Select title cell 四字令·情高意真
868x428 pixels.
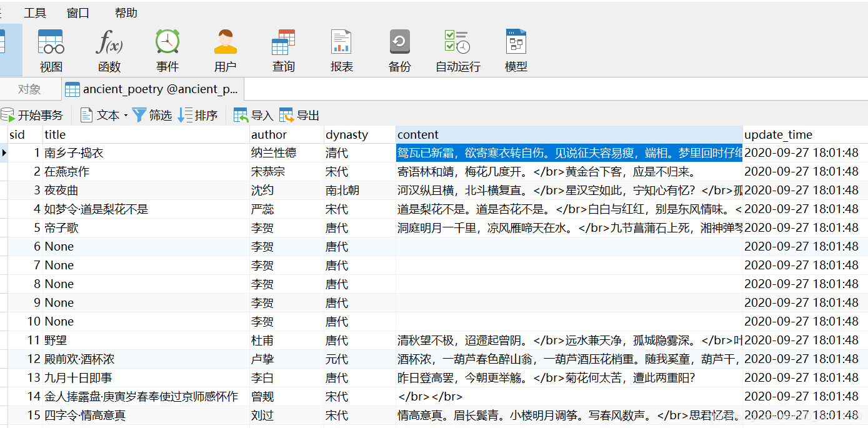pos(146,416)
